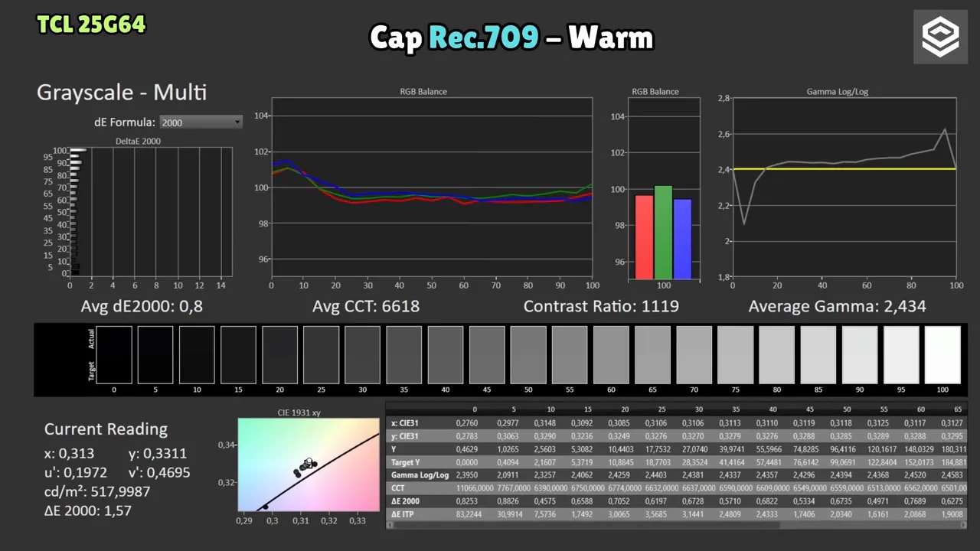Select the 100 percent grayscale swatch
Viewport: 980px width, 551px height.
942,354
